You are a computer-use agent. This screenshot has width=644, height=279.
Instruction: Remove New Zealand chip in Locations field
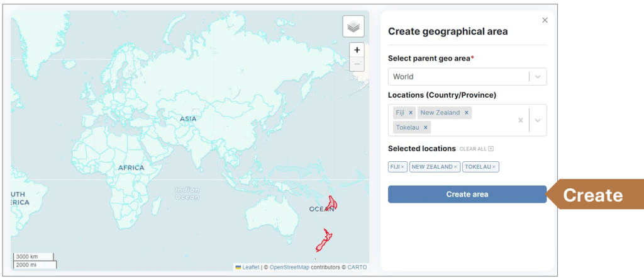[466, 113]
